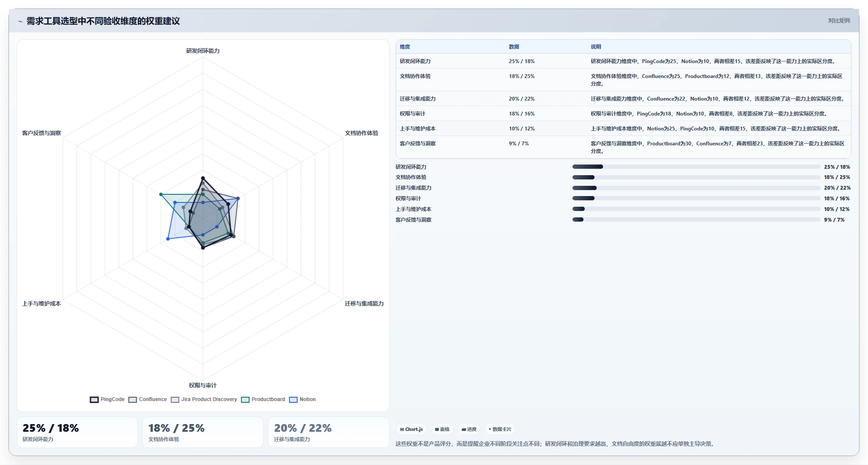Click the 上手与维护成本 progress bar
The width and height of the screenshot is (868, 465).
696,209
